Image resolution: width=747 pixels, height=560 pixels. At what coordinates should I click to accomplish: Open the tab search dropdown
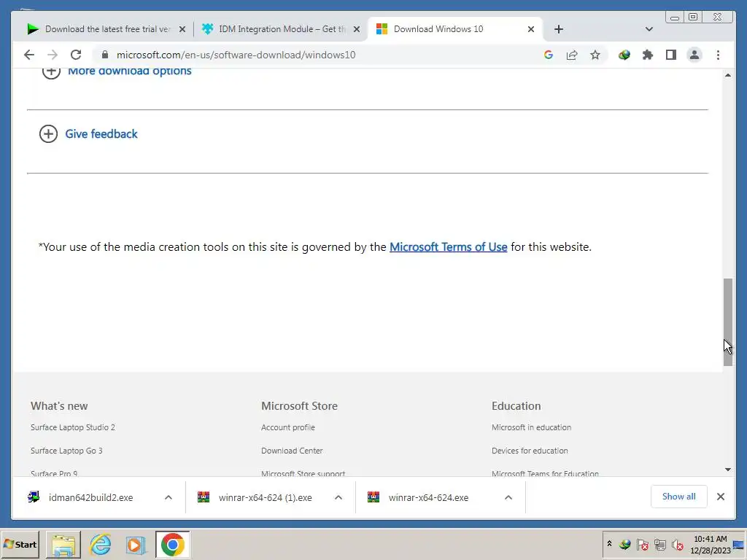pyautogui.click(x=649, y=29)
